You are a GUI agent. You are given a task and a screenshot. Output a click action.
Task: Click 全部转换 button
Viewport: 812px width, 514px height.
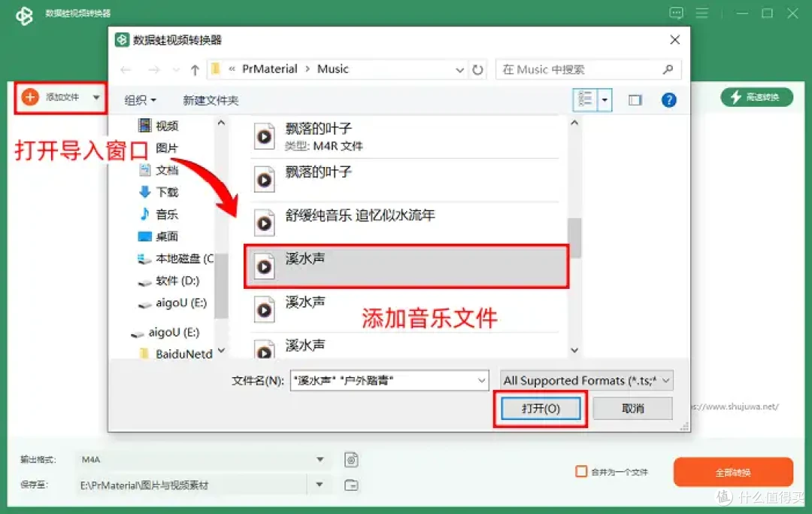pos(733,472)
